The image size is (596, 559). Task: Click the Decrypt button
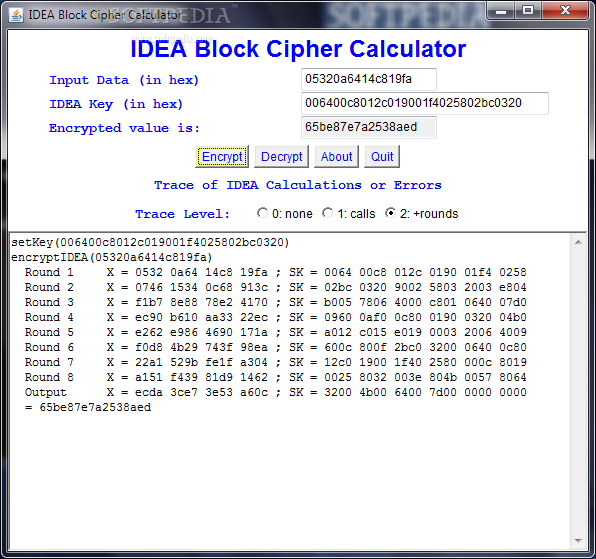[281, 157]
